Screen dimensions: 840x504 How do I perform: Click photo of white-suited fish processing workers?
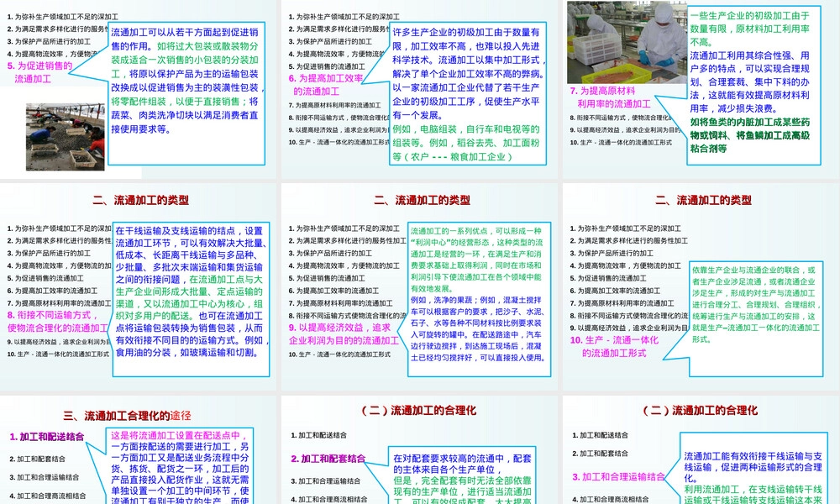(x=627, y=42)
